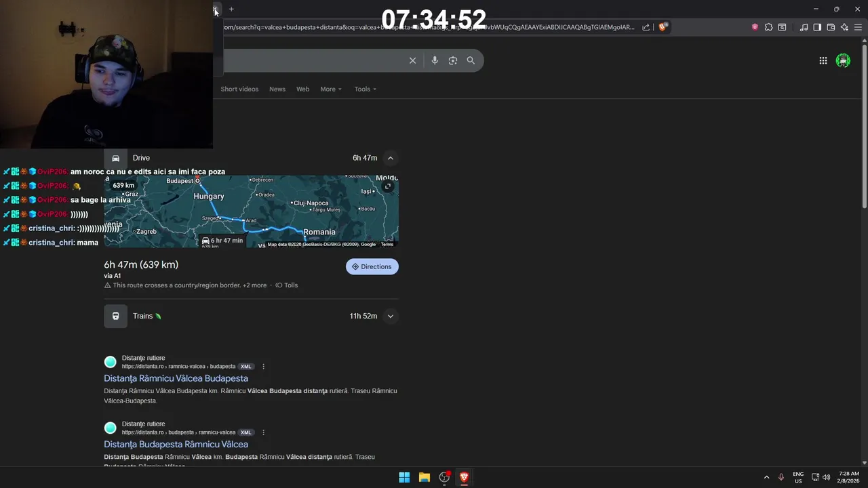This screenshot has width=868, height=488.
Task: Open the browser hamburger menu
Action: pos(858,27)
